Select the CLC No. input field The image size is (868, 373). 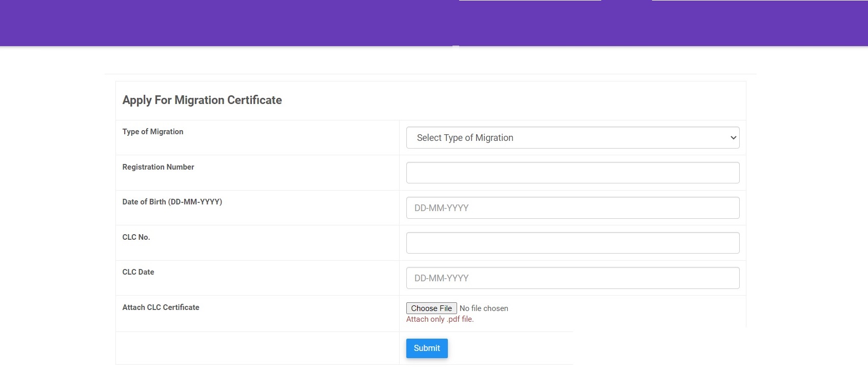[573, 243]
